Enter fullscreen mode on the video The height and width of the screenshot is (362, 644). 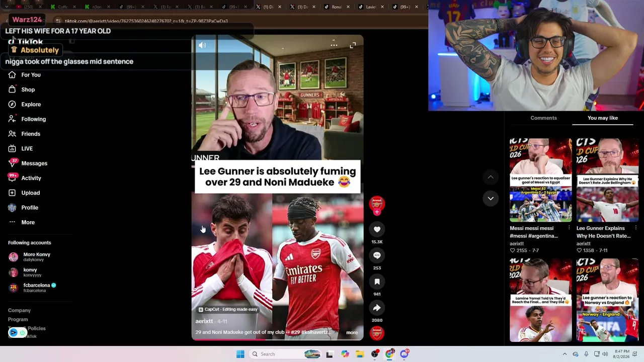(353, 45)
